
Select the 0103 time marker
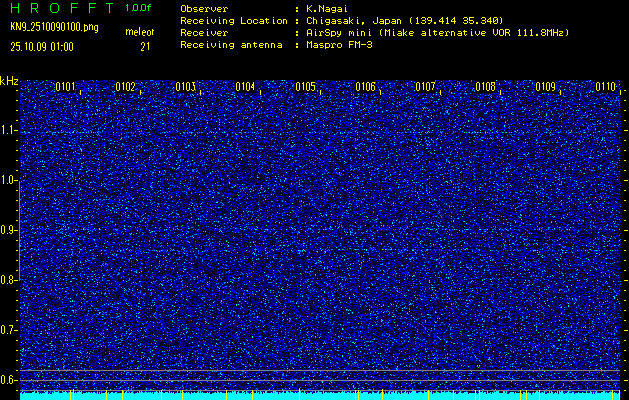click(185, 87)
